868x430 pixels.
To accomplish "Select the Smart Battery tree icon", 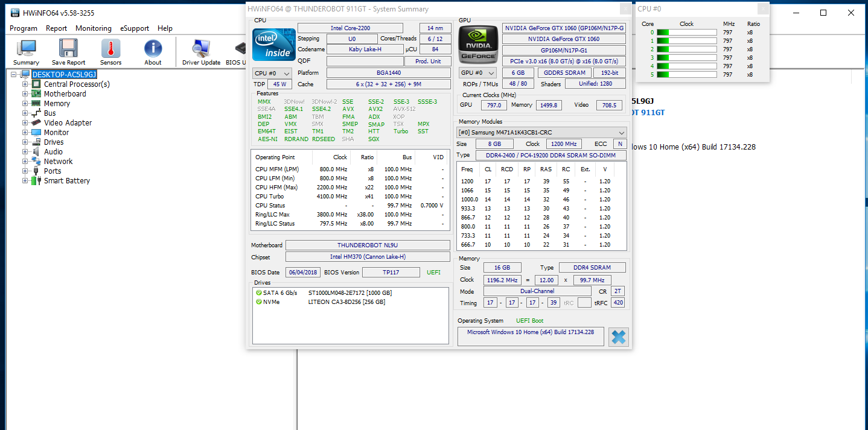I will point(36,180).
